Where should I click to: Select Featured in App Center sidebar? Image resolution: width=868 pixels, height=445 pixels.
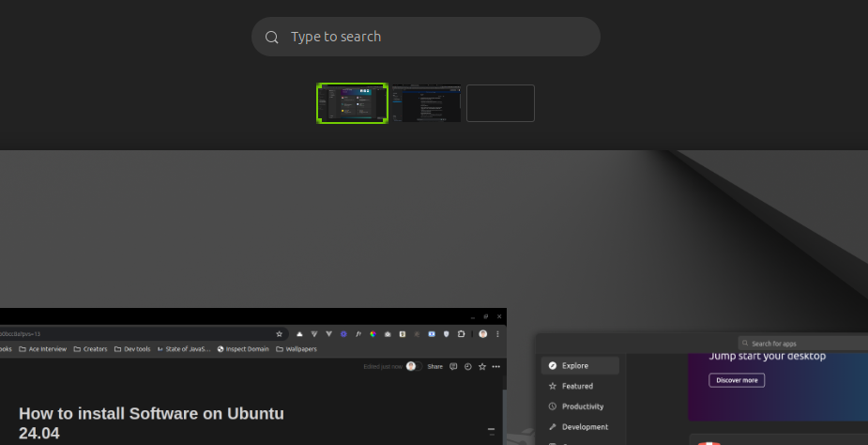(580, 386)
